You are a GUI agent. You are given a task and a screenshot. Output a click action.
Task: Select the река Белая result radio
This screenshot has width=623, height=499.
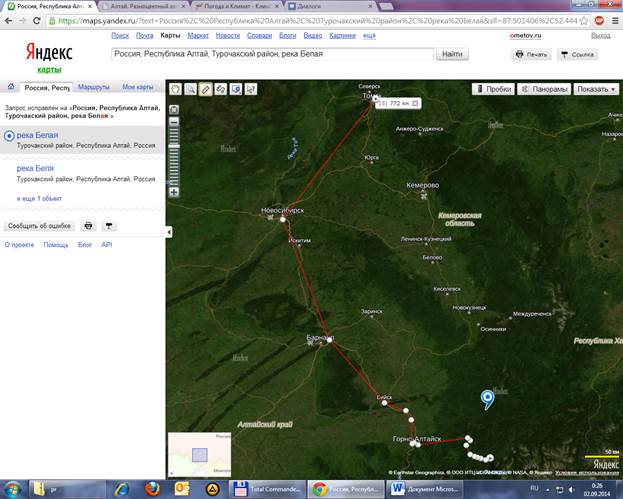9,136
